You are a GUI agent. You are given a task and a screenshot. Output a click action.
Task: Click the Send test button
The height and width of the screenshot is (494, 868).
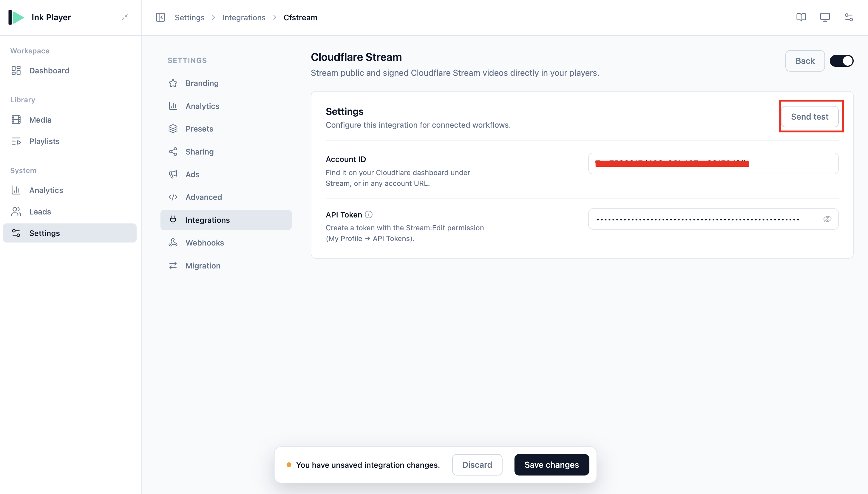tap(809, 117)
